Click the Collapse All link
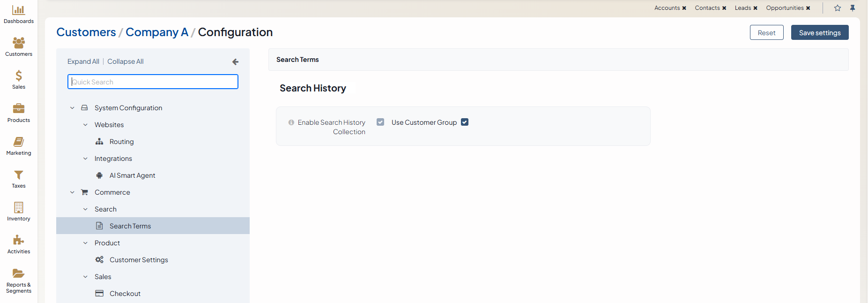 tap(126, 61)
